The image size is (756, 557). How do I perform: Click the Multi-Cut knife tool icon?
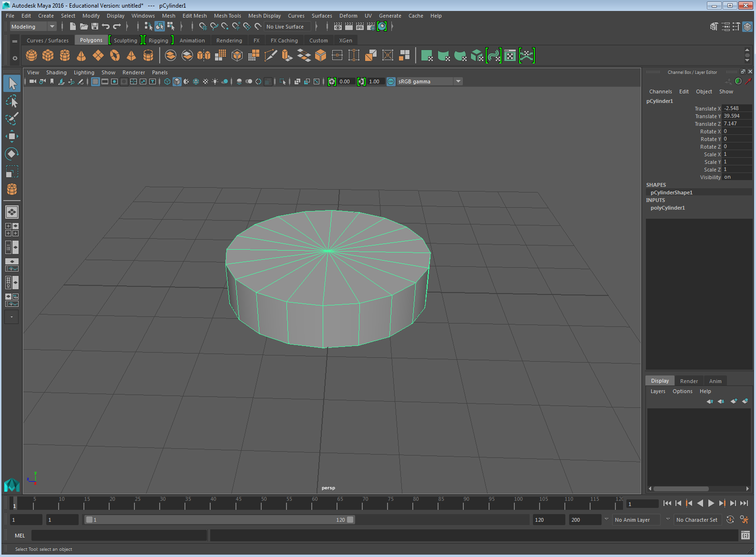[271, 56]
